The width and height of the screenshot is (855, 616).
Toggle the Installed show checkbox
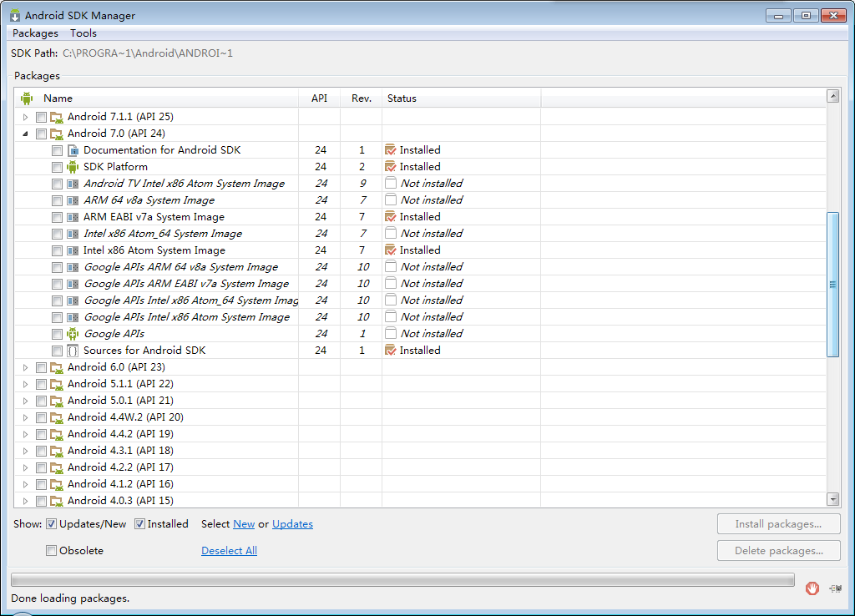[x=139, y=524]
